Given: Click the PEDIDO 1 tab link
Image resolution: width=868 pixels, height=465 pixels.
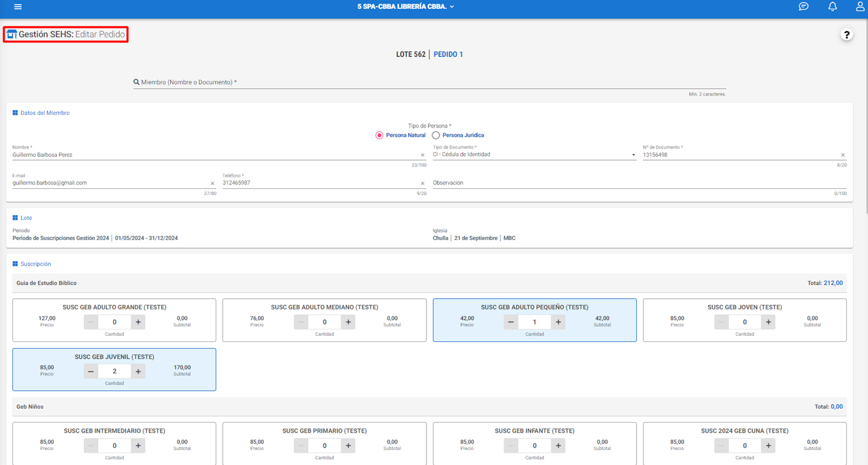Looking at the screenshot, I should click(448, 54).
